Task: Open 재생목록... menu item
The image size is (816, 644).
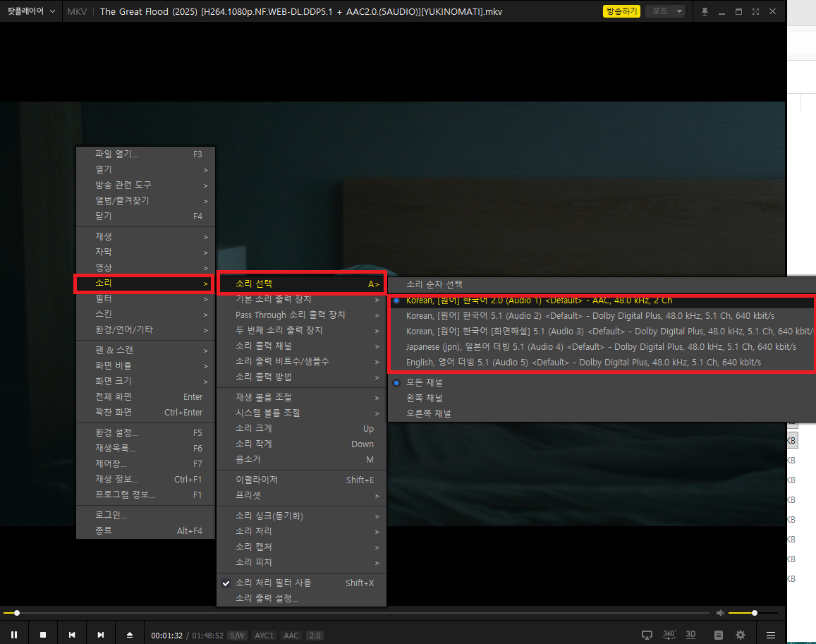Action: pyautogui.click(x=146, y=448)
